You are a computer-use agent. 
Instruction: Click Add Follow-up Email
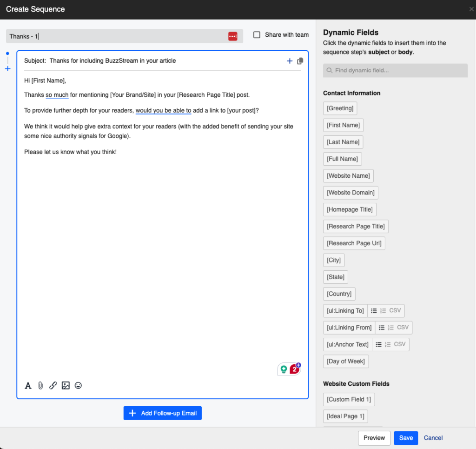tap(162, 413)
